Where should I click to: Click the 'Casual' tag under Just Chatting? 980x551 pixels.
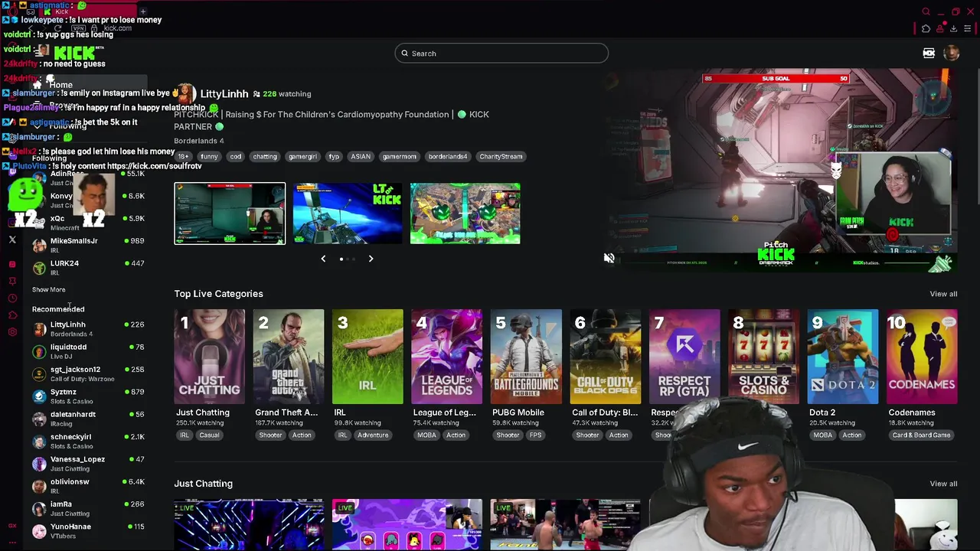tap(209, 435)
